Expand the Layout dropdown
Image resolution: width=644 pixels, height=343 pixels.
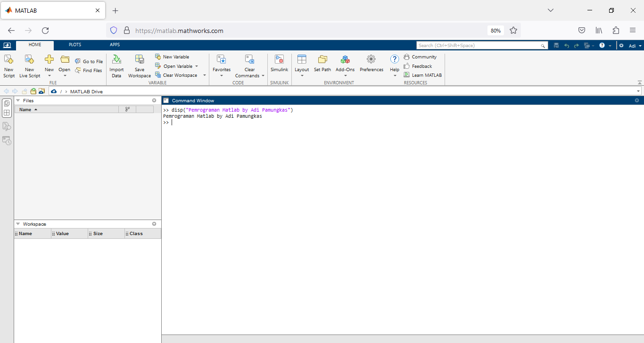click(302, 75)
